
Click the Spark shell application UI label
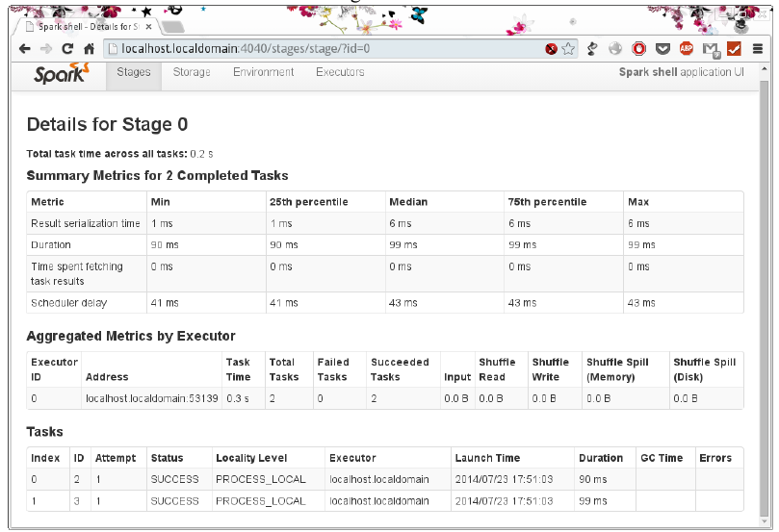[681, 72]
